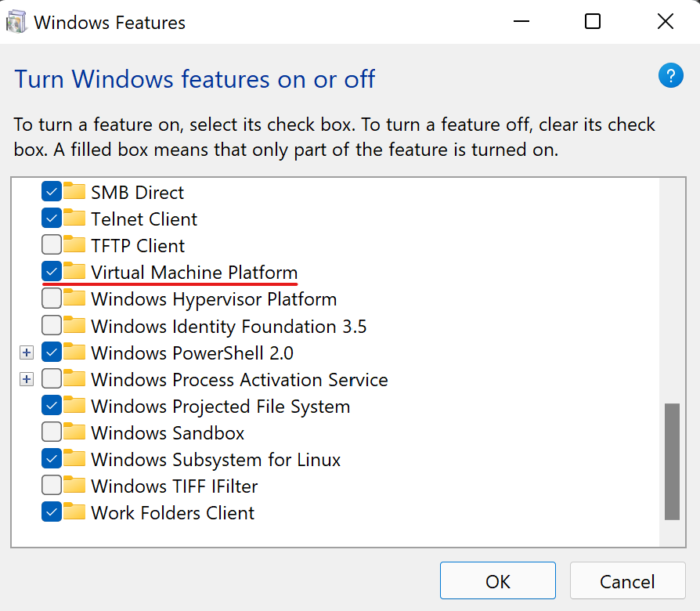Select the Windows Identity Foundation 3.5 item

click(229, 327)
